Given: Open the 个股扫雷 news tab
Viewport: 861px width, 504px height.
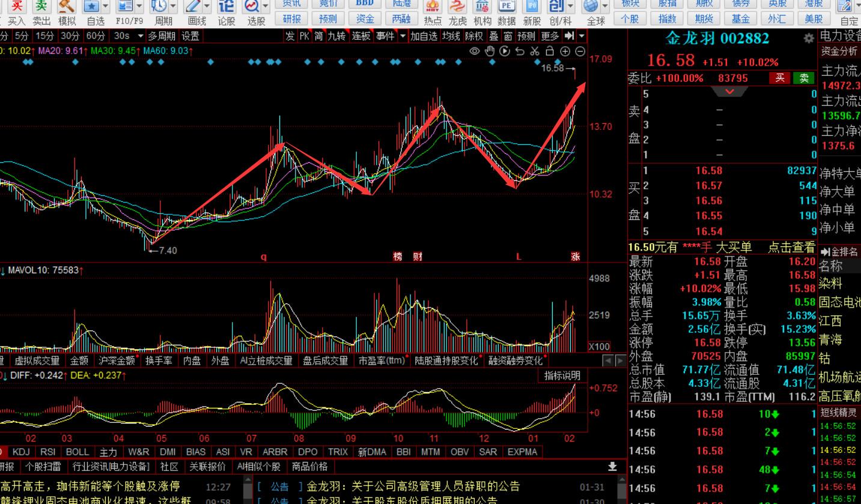Looking at the screenshot, I should [x=43, y=467].
